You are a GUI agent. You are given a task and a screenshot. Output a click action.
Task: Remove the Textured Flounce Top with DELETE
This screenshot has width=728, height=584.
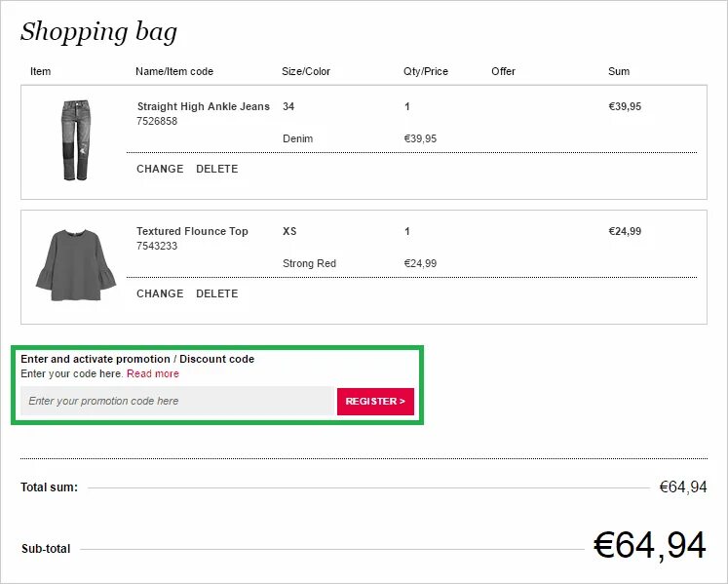pos(216,293)
